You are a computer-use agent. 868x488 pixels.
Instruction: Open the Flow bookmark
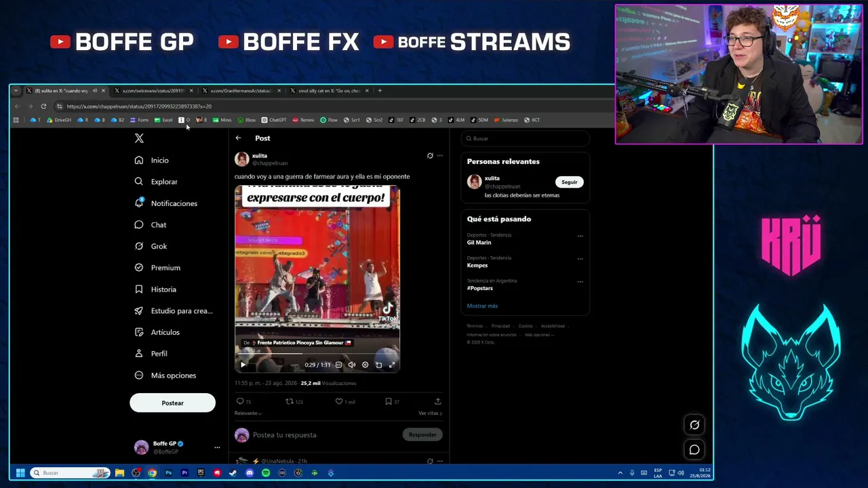[329, 120]
